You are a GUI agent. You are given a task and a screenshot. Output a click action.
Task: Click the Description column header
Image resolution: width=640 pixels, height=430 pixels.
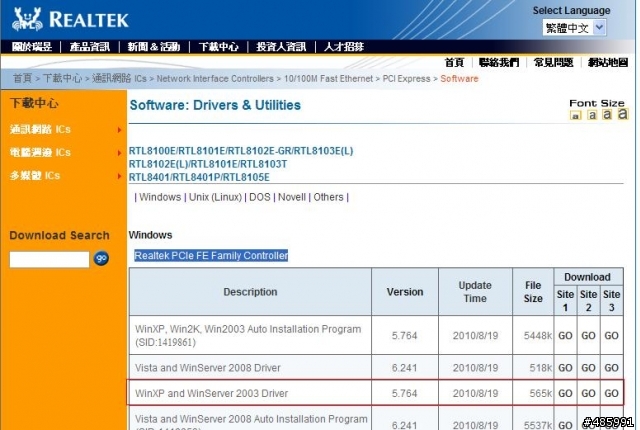click(x=250, y=292)
